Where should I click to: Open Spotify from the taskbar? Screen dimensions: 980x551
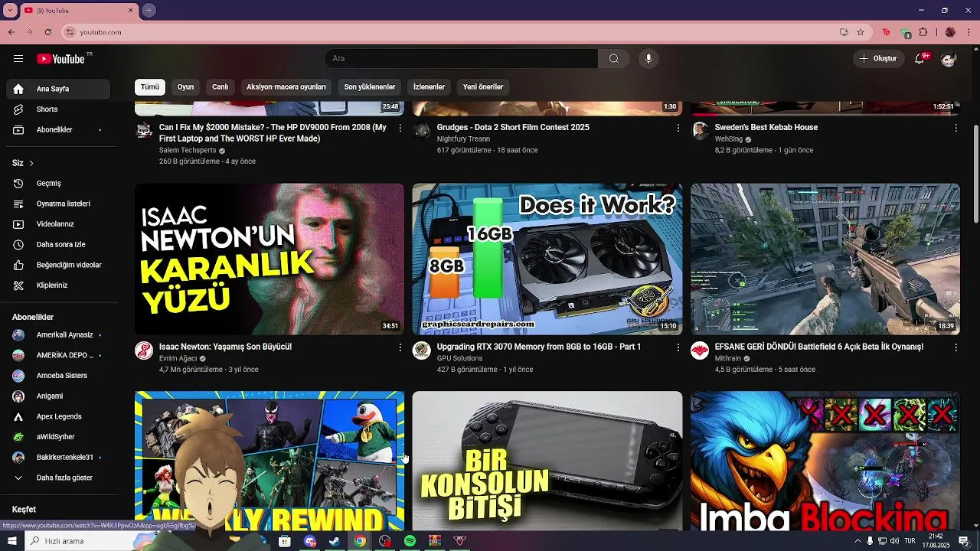tap(410, 541)
